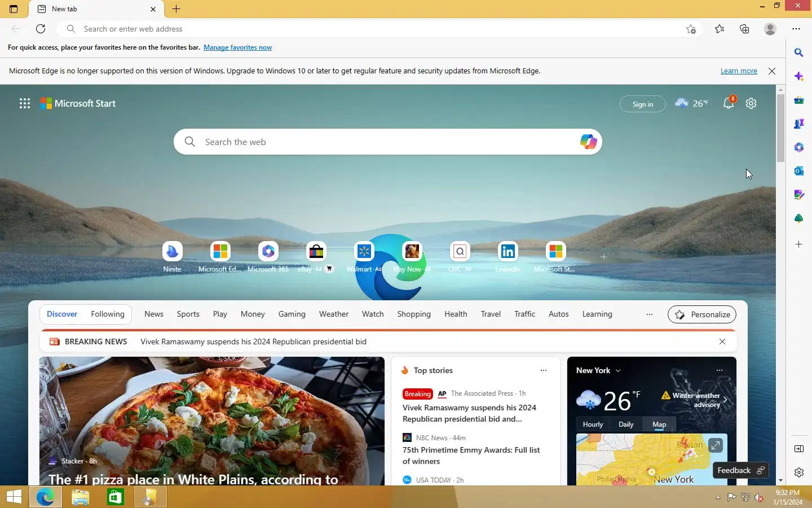The image size is (812, 508).
Task: Open the browser profile avatar
Action: click(770, 29)
